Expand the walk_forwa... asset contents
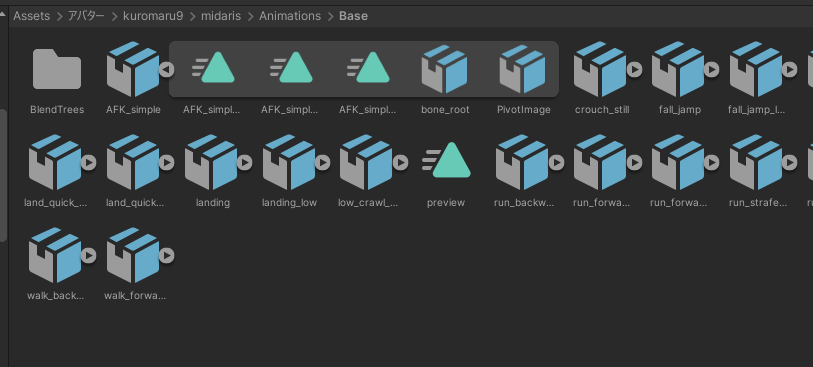This screenshot has height=367, width=813. (166, 256)
